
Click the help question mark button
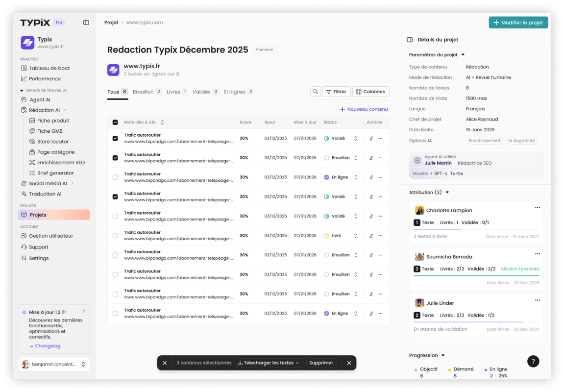click(533, 361)
